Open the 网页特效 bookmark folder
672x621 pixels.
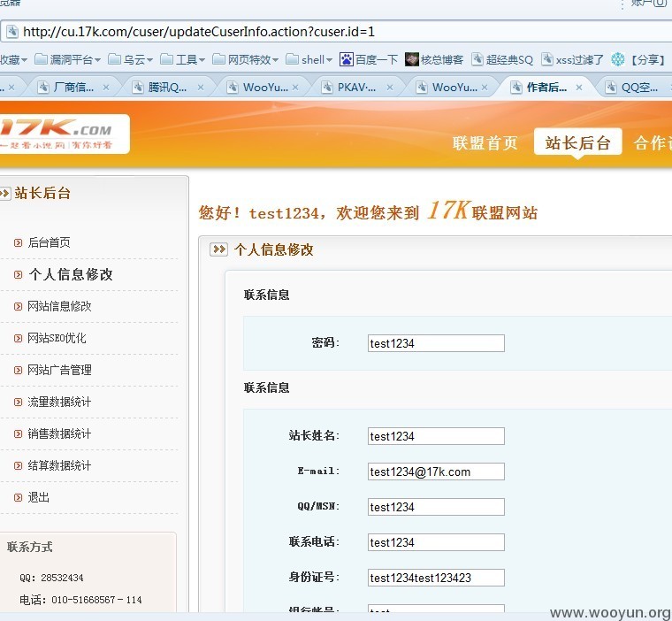tap(245, 59)
